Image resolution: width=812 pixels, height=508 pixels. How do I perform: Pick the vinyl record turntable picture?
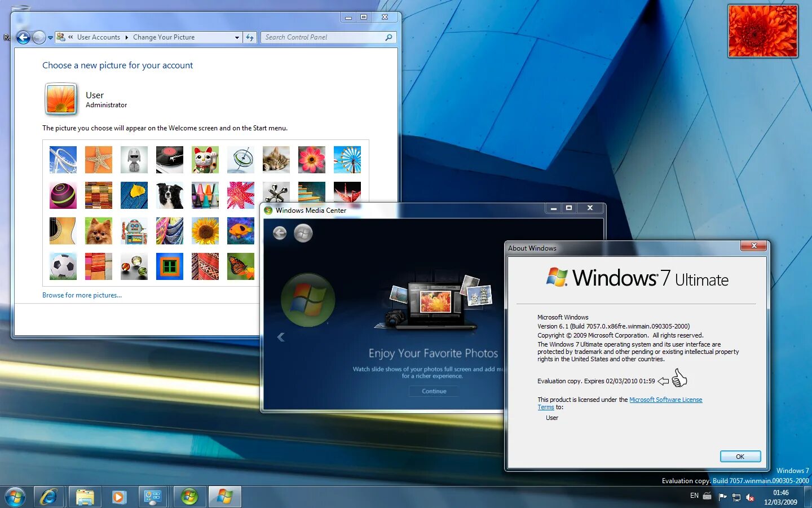tap(169, 160)
